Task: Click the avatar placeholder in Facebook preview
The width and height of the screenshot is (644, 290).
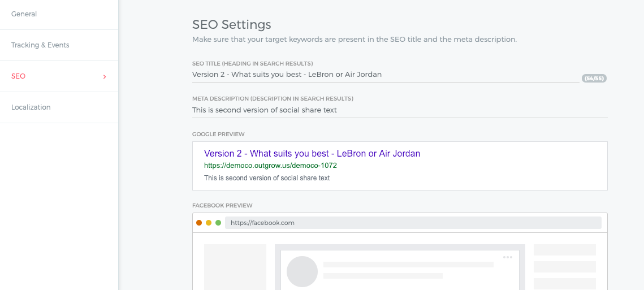Action: (302, 271)
